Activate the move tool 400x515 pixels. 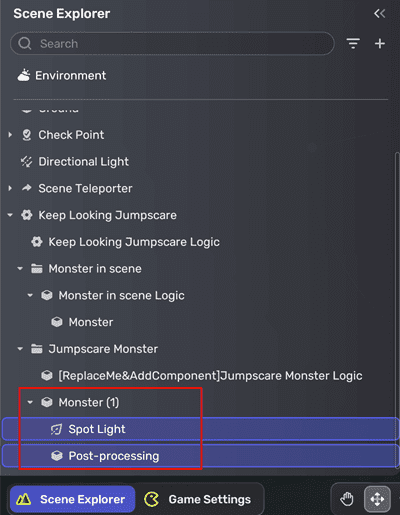point(377,499)
